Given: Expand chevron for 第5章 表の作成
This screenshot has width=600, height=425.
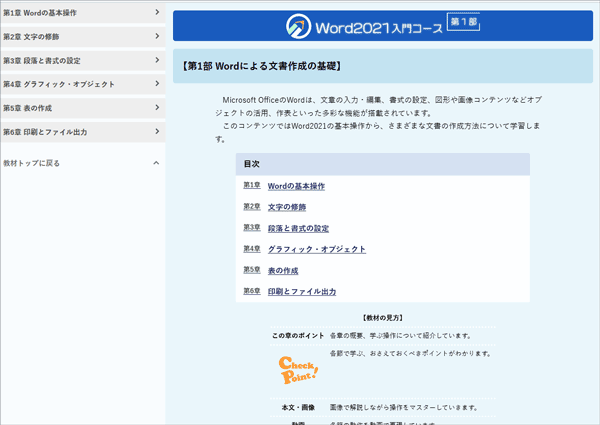Looking at the screenshot, I should (x=157, y=107).
